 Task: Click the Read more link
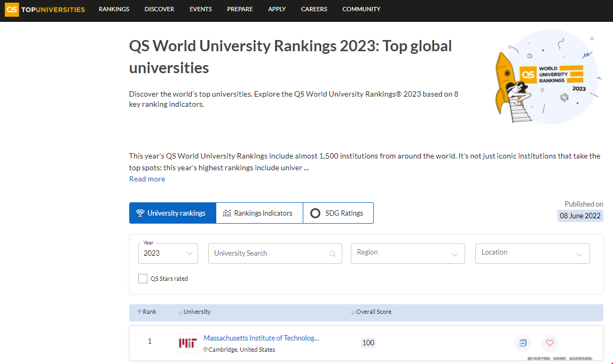[147, 179]
